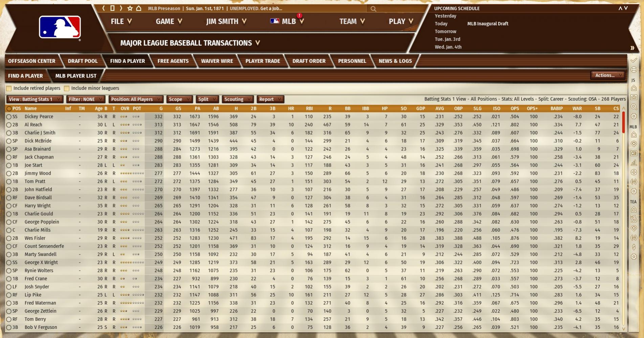Image resolution: width=644 pixels, height=338 pixels.
Task: Click the globe icon in right sidebar
Action: pos(634,70)
